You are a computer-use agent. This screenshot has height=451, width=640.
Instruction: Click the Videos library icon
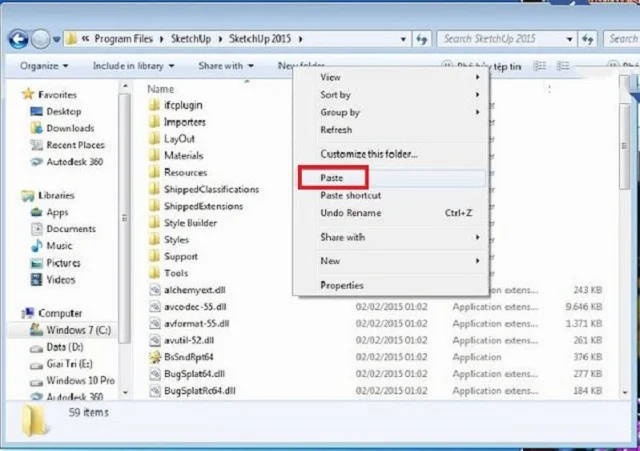click(x=36, y=280)
